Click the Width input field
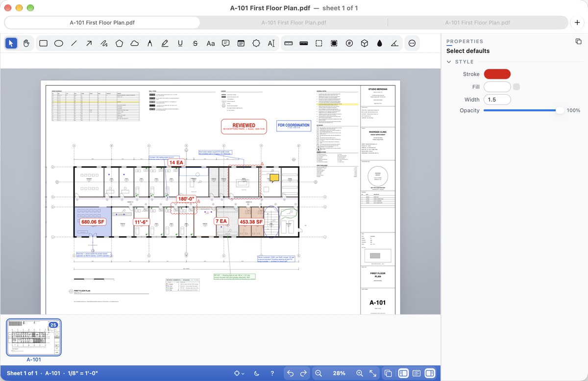The image size is (588, 381). click(497, 100)
